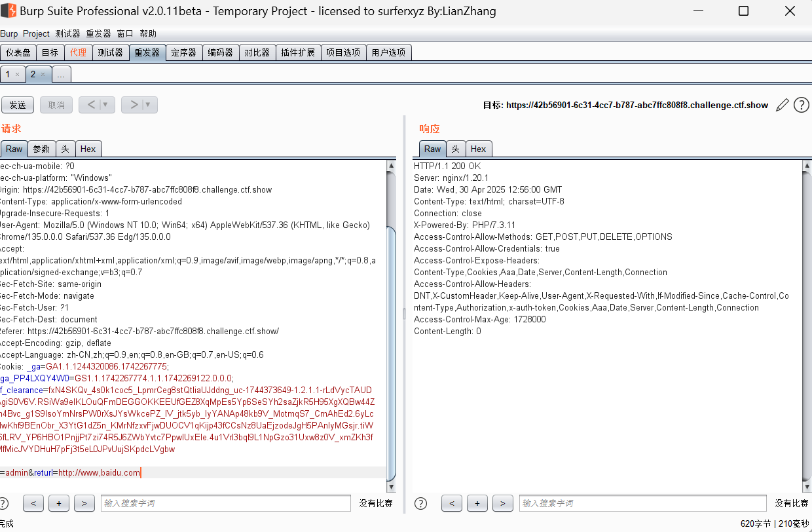Click the Burp Suite logo icon
Viewport: 812px width, 532px height.
click(x=9, y=10)
